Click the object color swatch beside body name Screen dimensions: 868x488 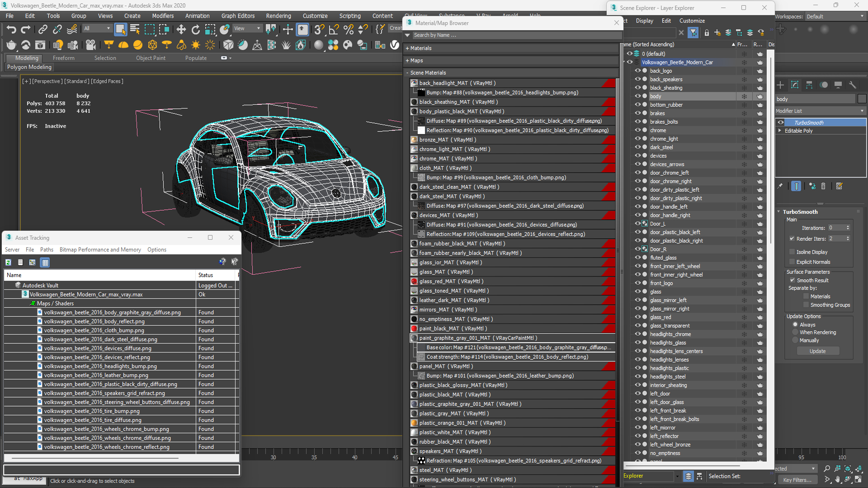click(x=862, y=99)
